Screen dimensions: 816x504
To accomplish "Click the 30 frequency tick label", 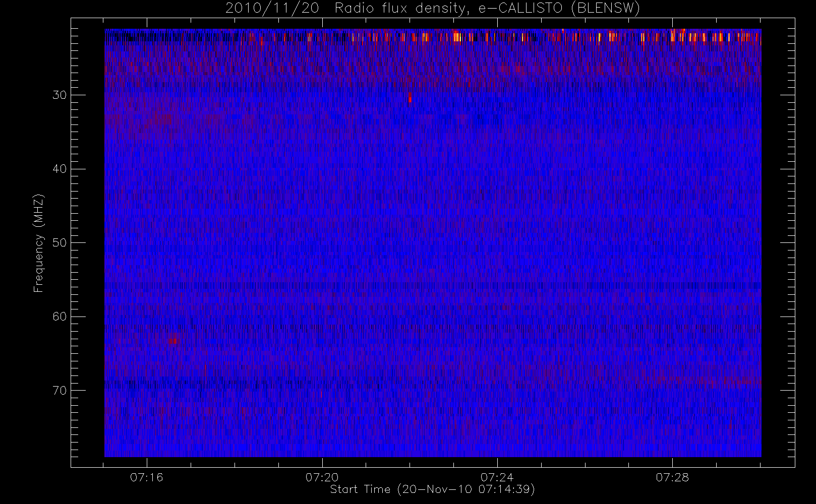I will pyautogui.click(x=60, y=95).
